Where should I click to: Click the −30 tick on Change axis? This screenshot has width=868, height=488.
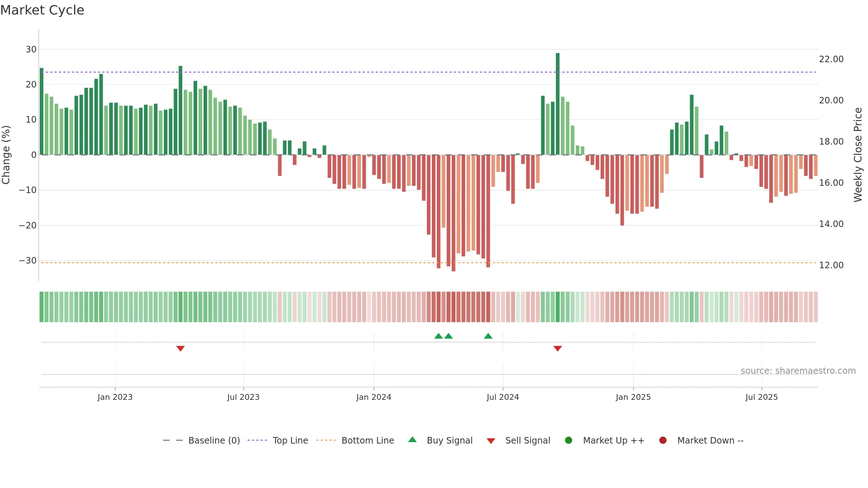coord(28,261)
